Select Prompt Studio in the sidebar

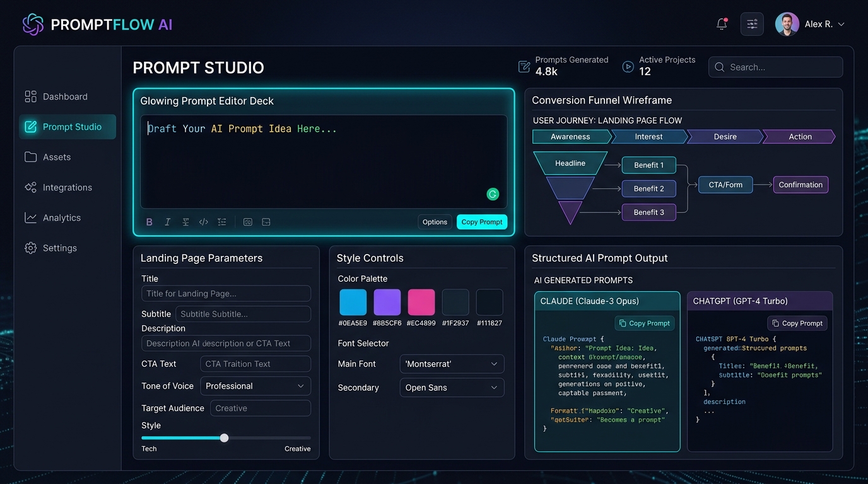(x=67, y=127)
